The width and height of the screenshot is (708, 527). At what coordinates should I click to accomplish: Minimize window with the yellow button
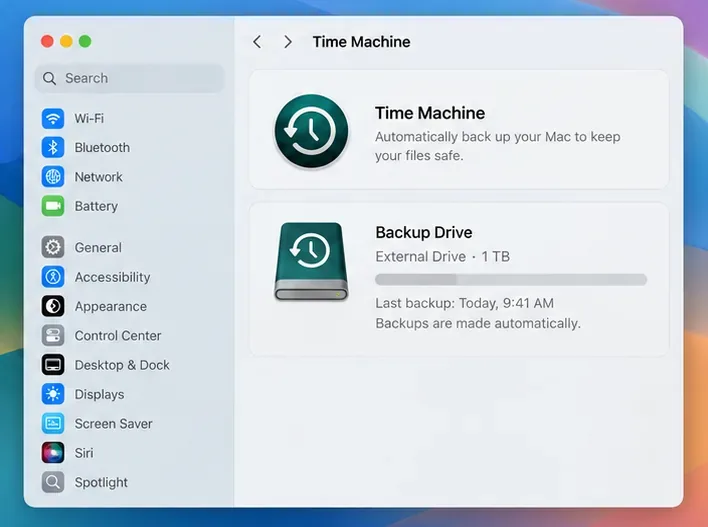(x=66, y=42)
